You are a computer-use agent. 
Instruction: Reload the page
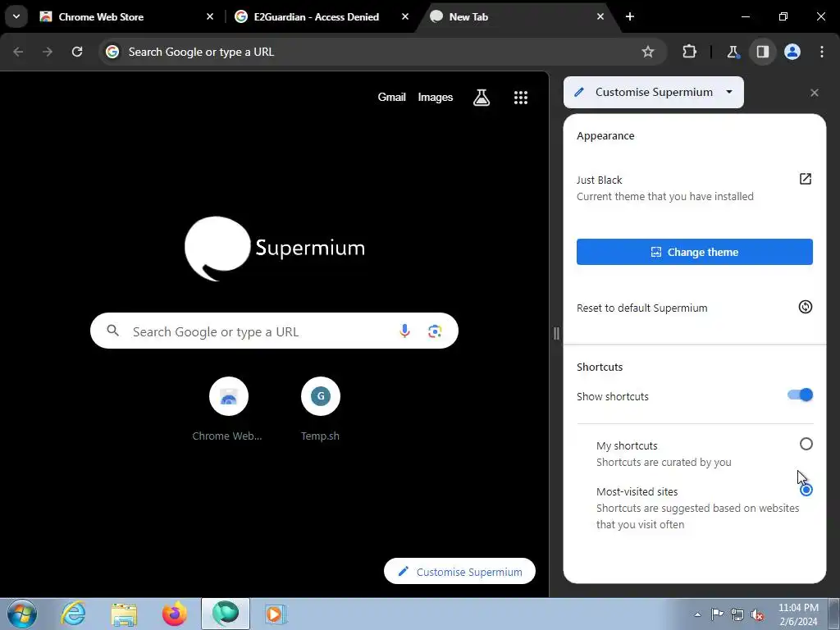(77, 52)
